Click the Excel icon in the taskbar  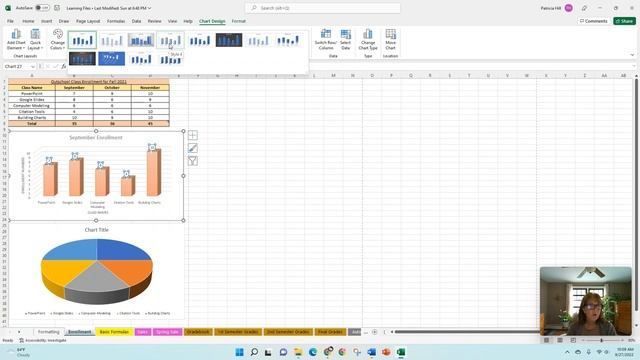[x=401, y=352]
